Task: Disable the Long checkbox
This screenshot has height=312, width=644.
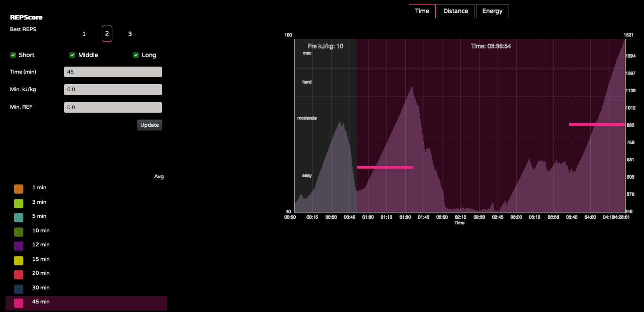Action: (136, 55)
